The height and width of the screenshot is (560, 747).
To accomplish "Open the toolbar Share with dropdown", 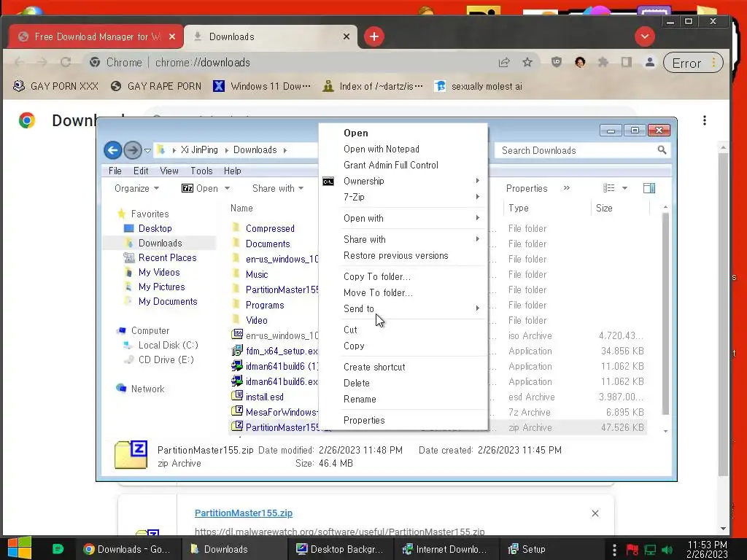I will point(278,189).
